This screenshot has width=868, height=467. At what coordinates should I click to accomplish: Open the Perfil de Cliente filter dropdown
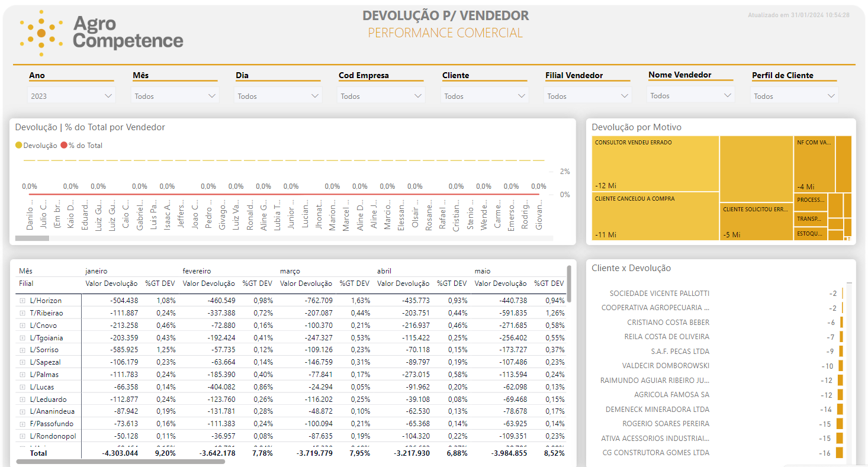click(794, 96)
